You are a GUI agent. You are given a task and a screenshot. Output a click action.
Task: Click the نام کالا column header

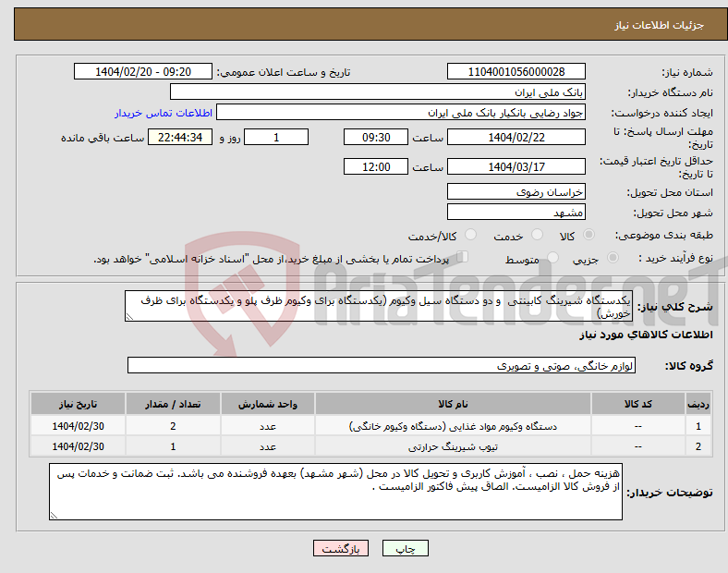coord(453,404)
